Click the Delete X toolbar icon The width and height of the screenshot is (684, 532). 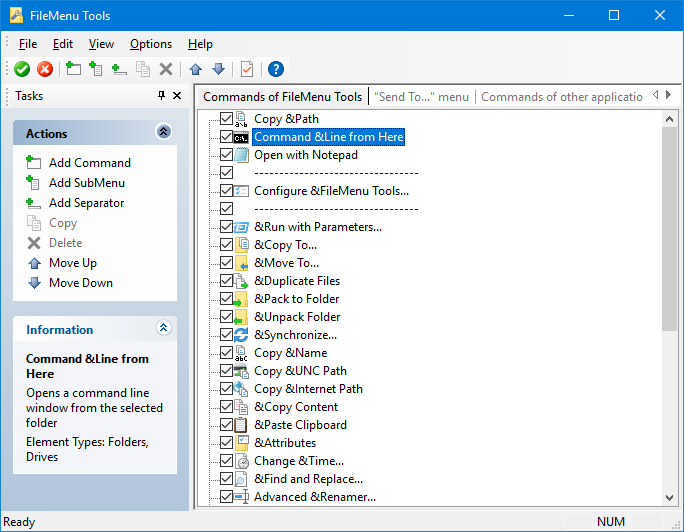tap(166, 69)
